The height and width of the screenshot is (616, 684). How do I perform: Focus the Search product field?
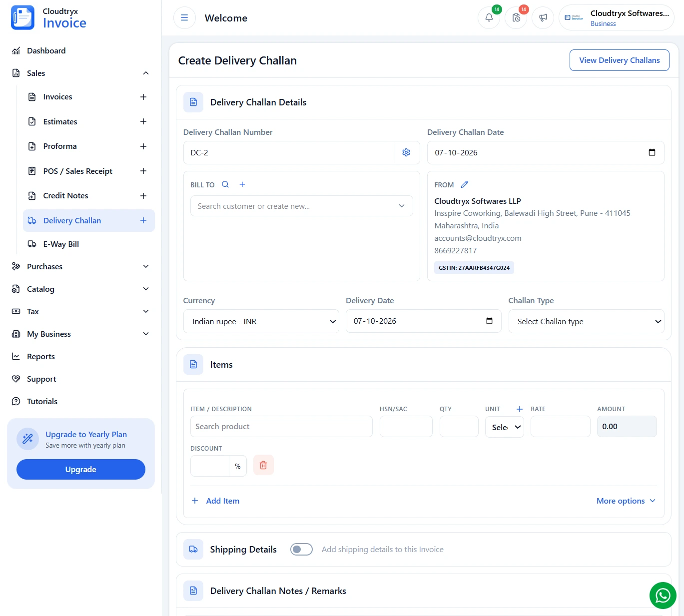coord(281,426)
